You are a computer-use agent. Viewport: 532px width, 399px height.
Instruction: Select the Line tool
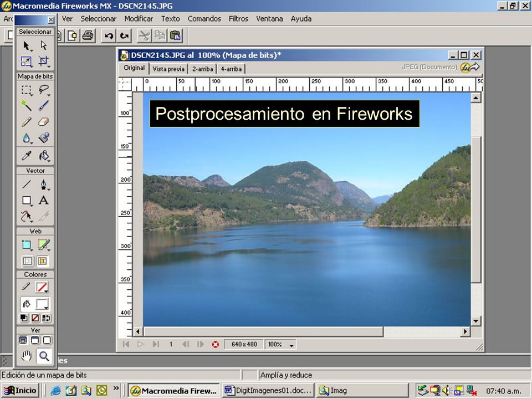pyautogui.click(x=27, y=185)
